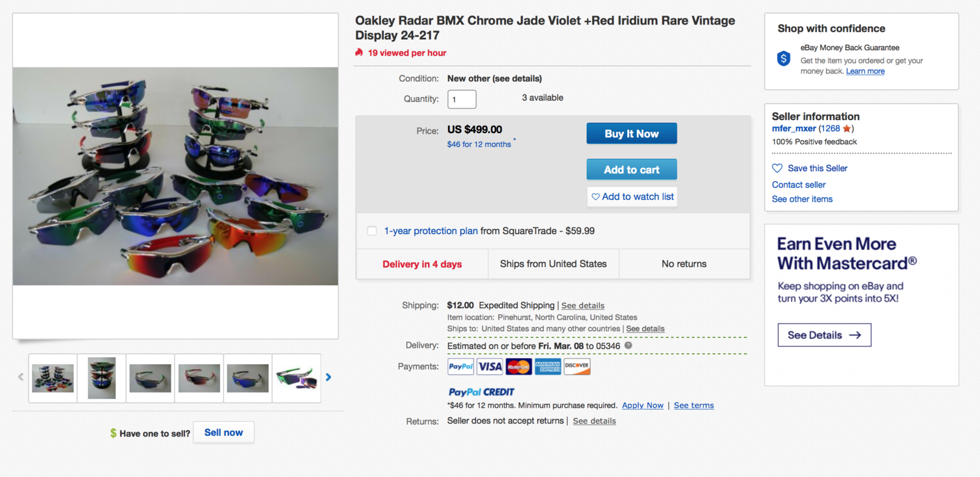The height and width of the screenshot is (477, 980).
Task: Click See Details Mastercard offer button
Action: [x=824, y=335]
